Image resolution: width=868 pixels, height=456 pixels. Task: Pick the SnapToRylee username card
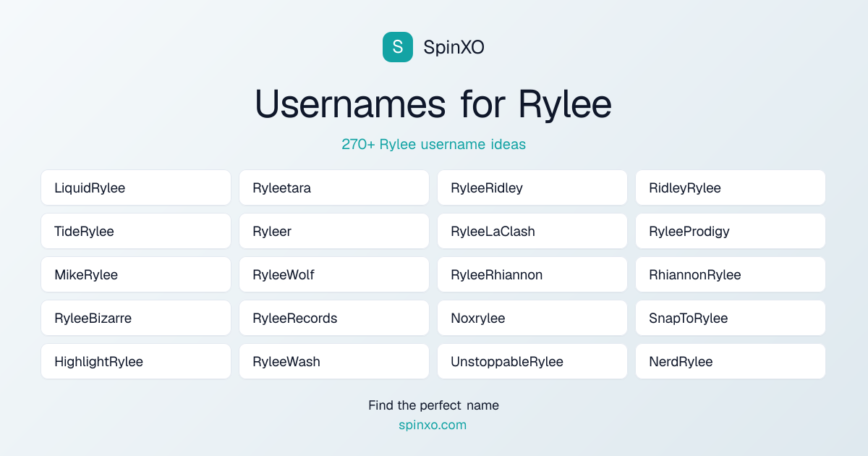pos(731,318)
